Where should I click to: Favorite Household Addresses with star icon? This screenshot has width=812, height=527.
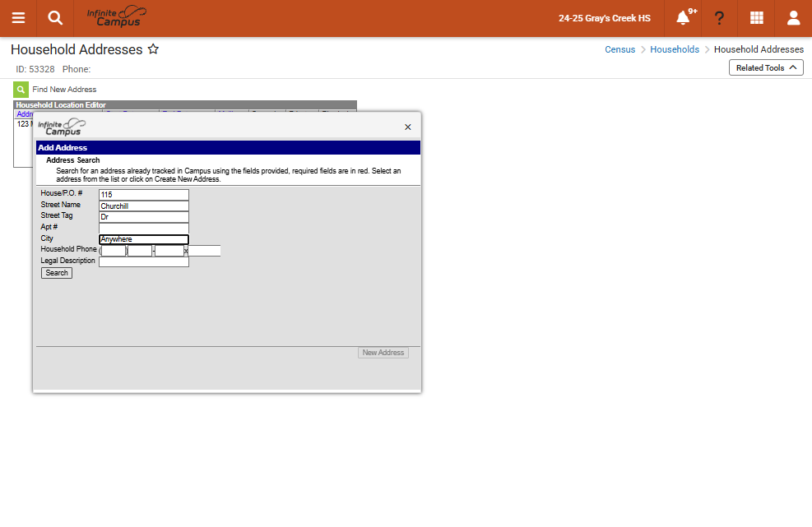(x=153, y=49)
